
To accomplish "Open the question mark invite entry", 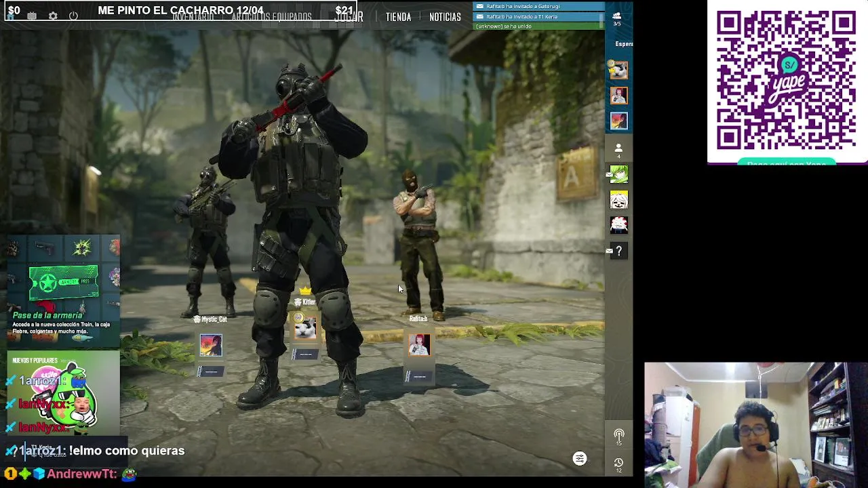I will tap(618, 251).
